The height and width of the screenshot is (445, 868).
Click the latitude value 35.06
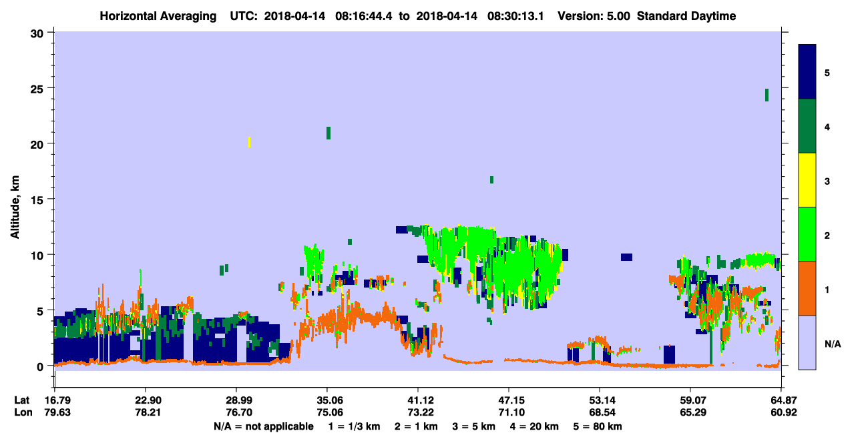click(327, 400)
